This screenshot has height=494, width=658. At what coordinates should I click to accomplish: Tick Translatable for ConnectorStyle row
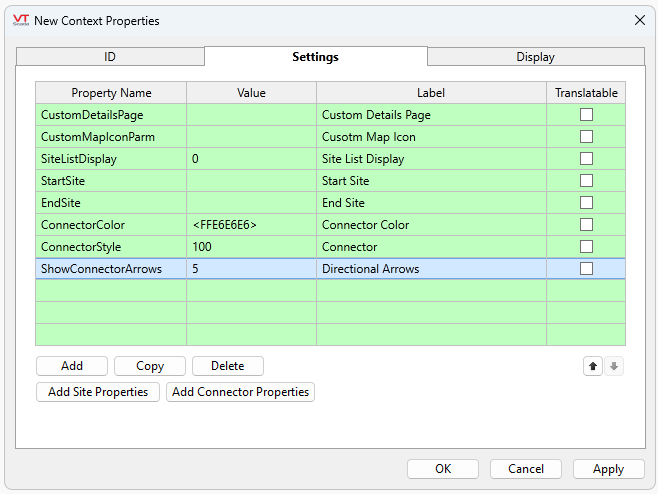pyautogui.click(x=586, y=246)
